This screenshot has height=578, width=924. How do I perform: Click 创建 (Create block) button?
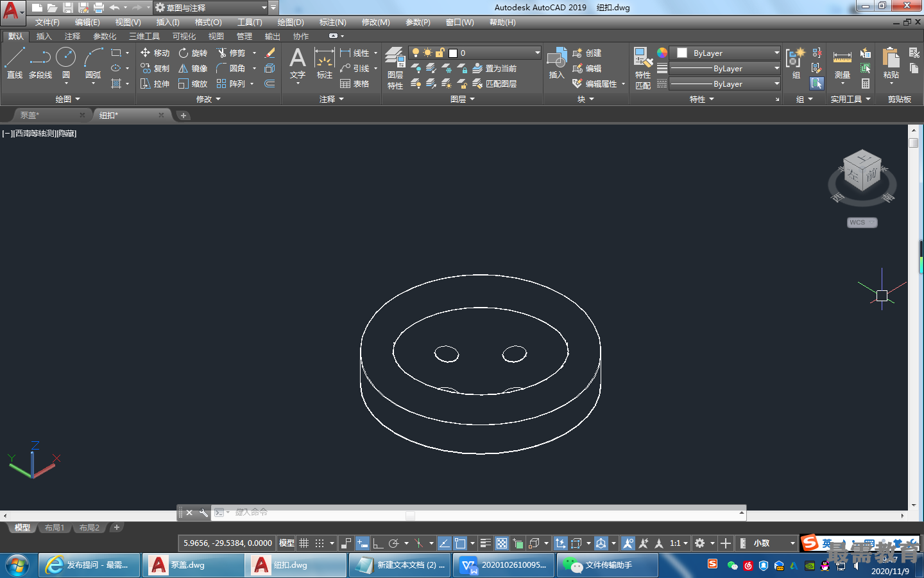click(586, 53)
